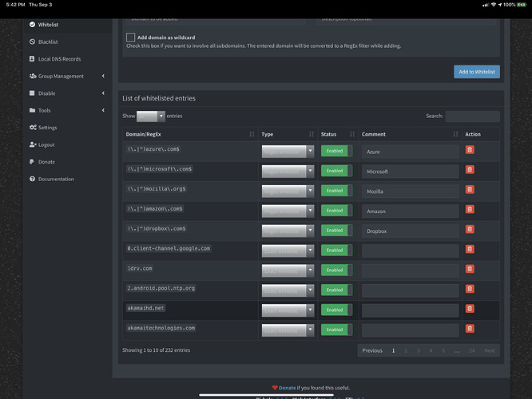Tap the Wi-Fi indicator in status bar
This screenshot has height=399, width=532.
pos(494,5)
